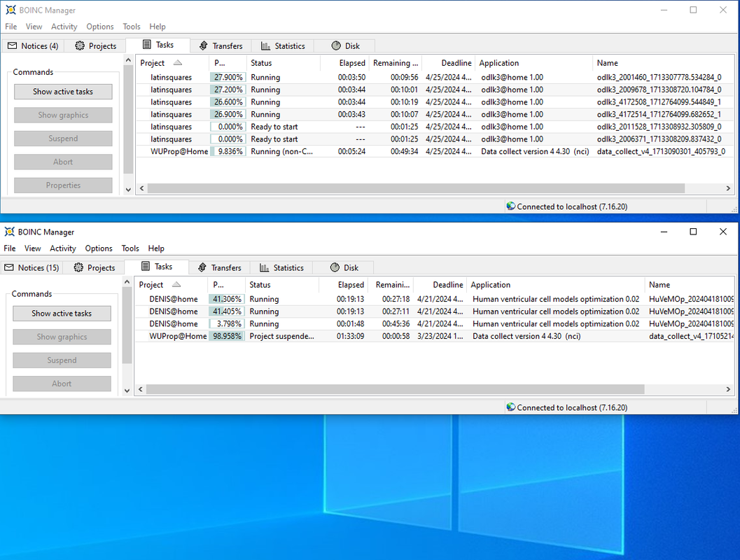The width and height of the screenshot is (740, 560).
Task: Sort by Project column in bottom window
Action: click(171, 284)
